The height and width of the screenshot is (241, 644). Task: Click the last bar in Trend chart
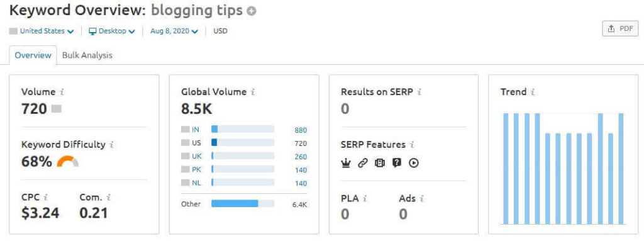621,169
